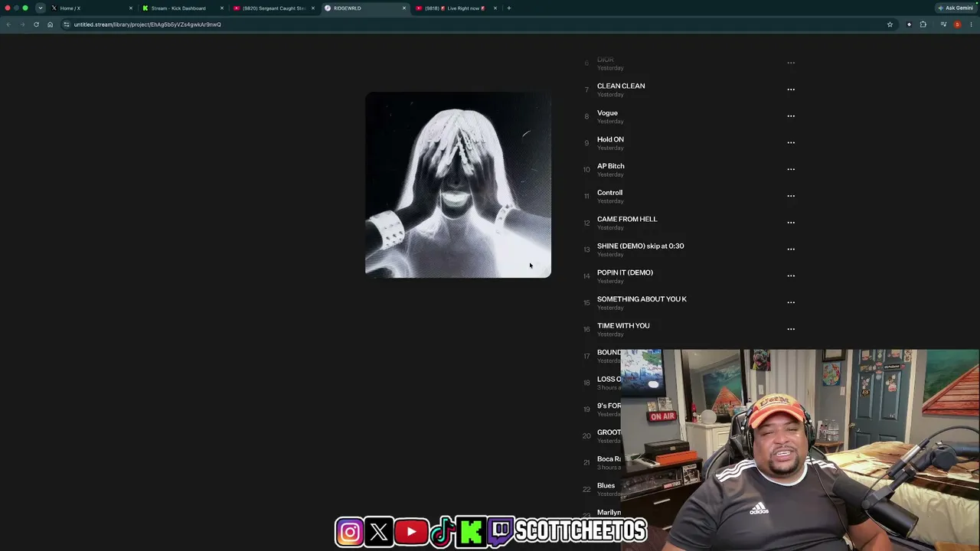Expand the tab search dropdown

[40, 8]
